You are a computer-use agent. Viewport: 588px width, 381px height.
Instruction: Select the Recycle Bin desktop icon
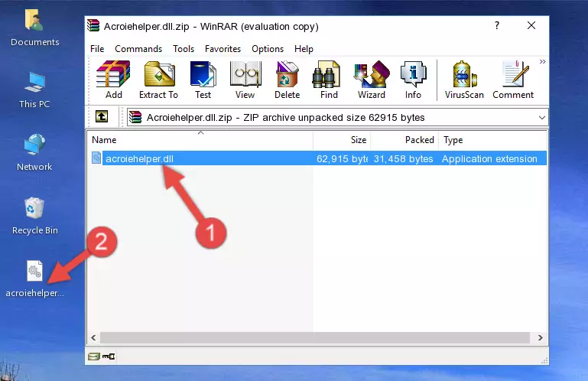[x=35, y=217]
